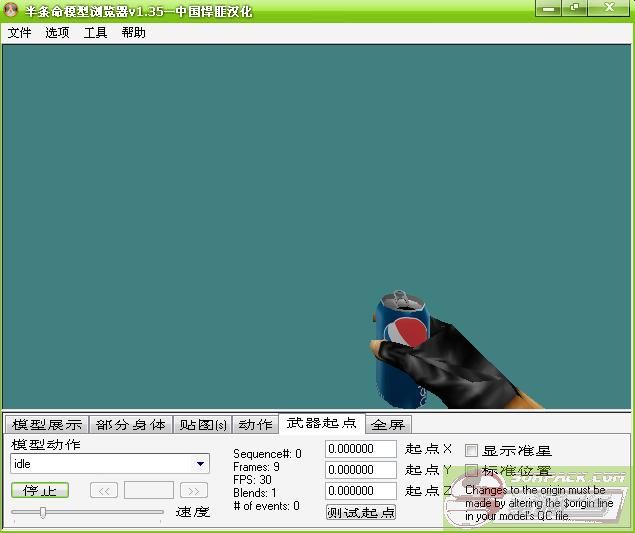635x533 pixels.
Task: Open the 帮助 (Help) menu
Action: [x=133, y=33]
